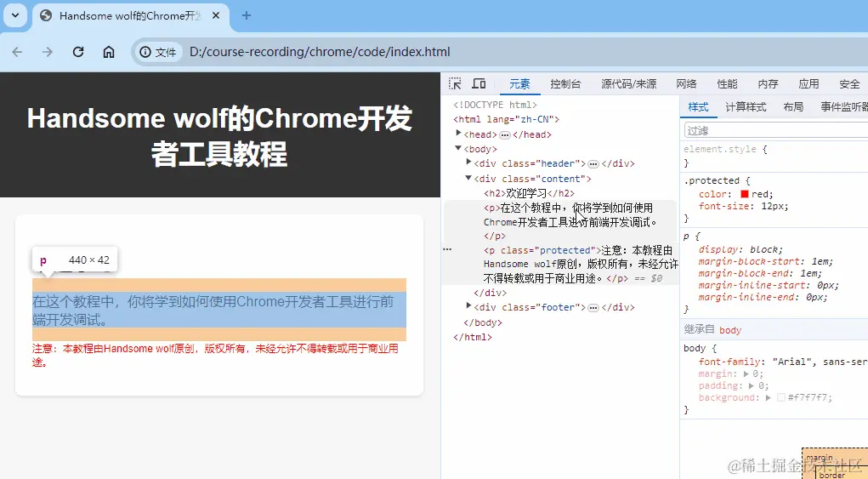Click the red color swatch
This screenshot has height=479, width=868.
(x=745, y=194)
